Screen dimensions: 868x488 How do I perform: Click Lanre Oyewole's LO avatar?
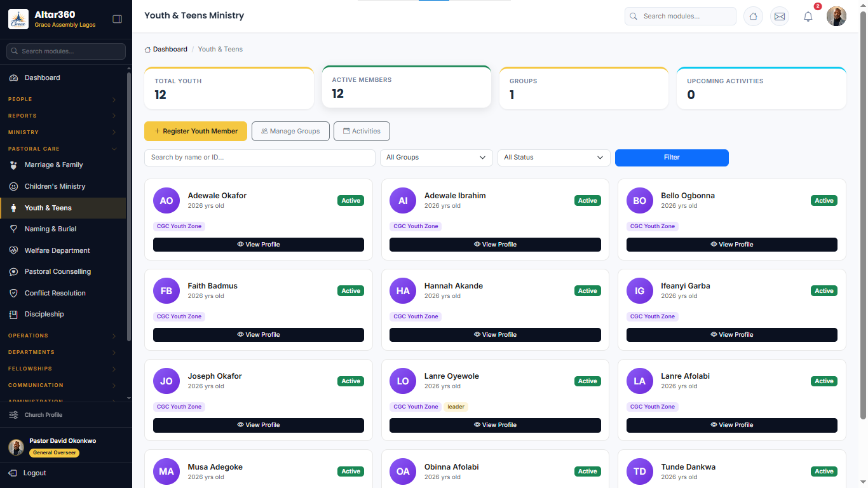click(403, 381)
